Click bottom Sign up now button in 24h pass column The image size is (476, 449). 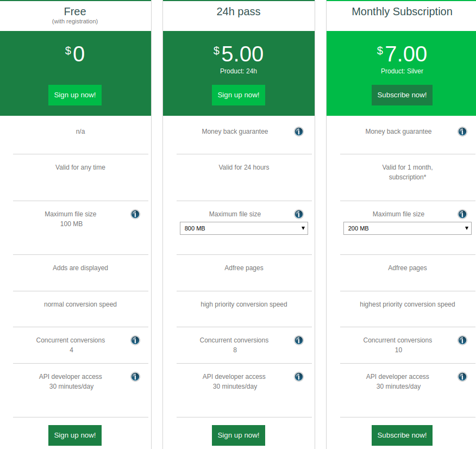click(239, 435)
